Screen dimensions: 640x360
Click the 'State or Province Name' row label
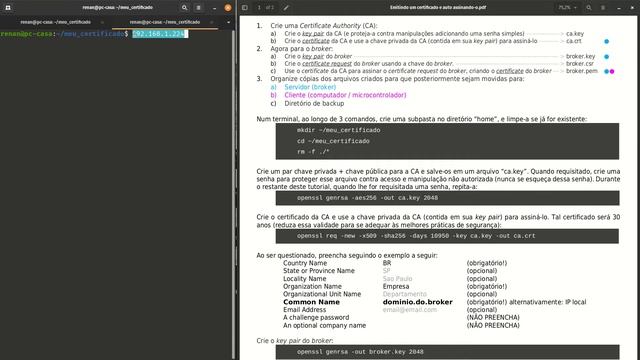[x=319, y=271]
